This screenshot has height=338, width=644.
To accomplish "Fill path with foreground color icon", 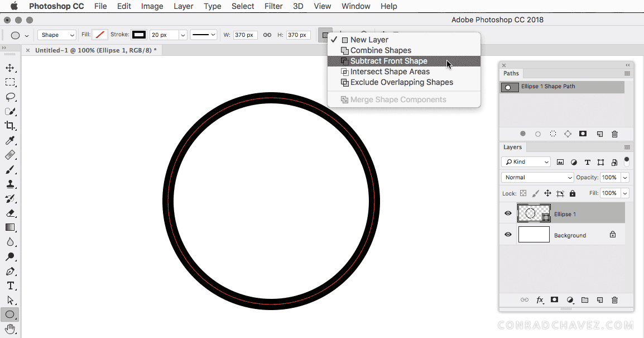I will [523, 134].
